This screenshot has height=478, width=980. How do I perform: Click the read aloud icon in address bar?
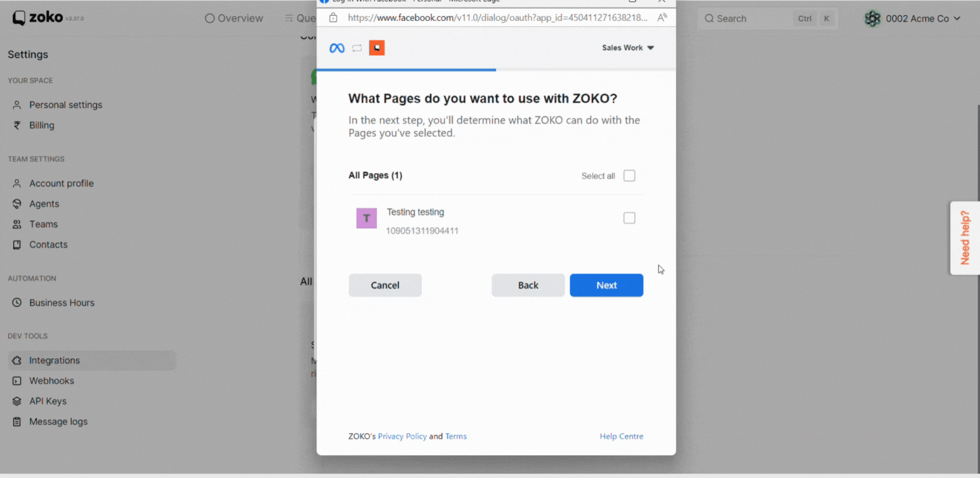pos(662,18)
